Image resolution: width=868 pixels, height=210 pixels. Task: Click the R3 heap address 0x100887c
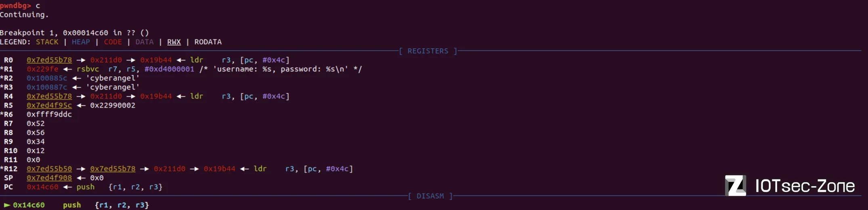[x=47, y=87]
